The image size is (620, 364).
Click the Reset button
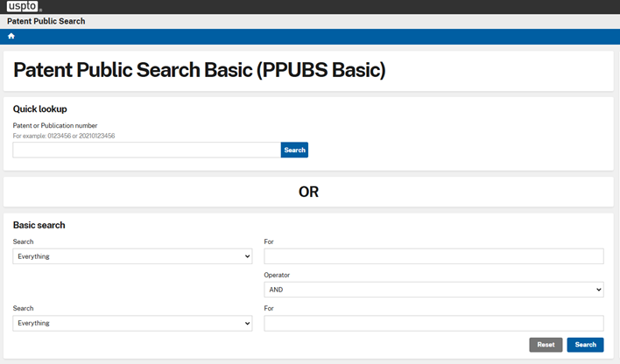(546, 345)
